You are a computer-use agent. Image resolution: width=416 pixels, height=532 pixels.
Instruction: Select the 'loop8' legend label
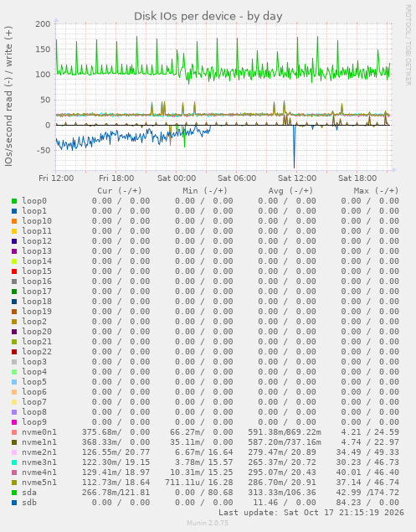coord(34,412)
